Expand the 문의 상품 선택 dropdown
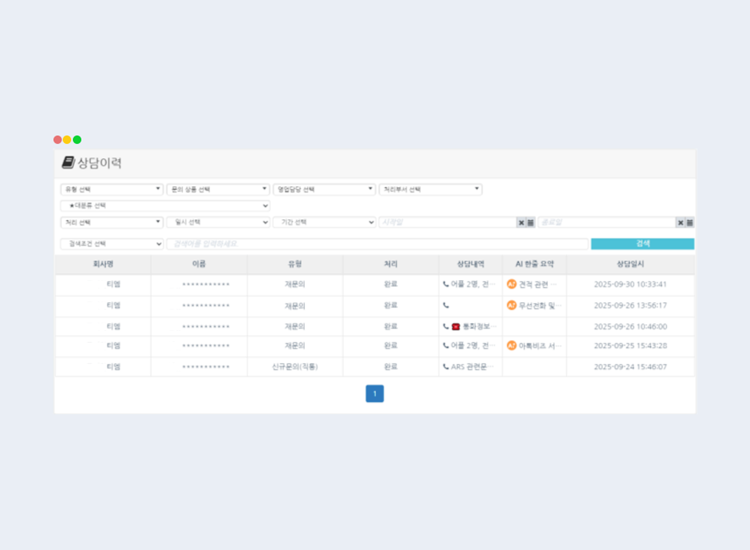The width and height of the screenshot is (750, 550). coord(217,189)
